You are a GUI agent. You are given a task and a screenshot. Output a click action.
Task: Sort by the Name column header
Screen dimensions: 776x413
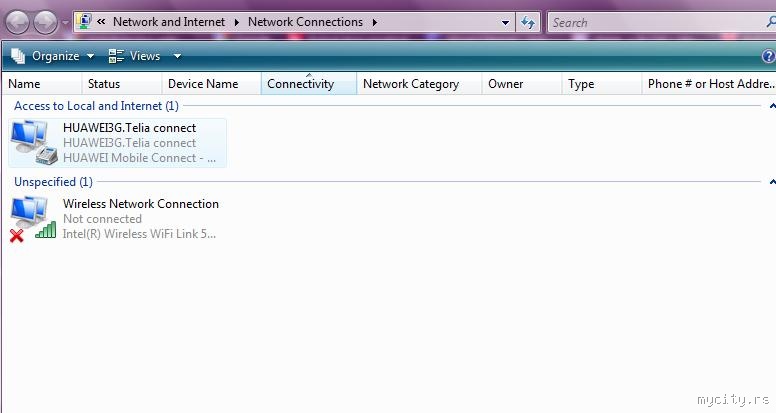pos(42,84)
